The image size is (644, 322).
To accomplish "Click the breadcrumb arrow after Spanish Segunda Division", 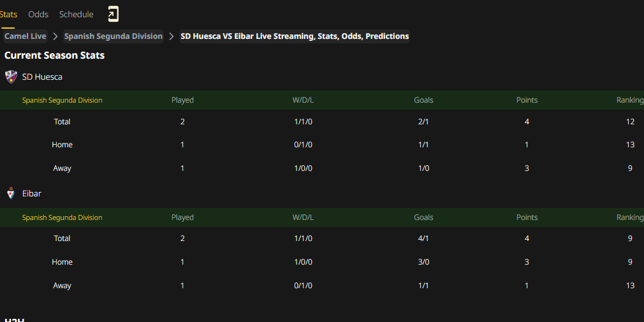I will click(x=172, y=36).
